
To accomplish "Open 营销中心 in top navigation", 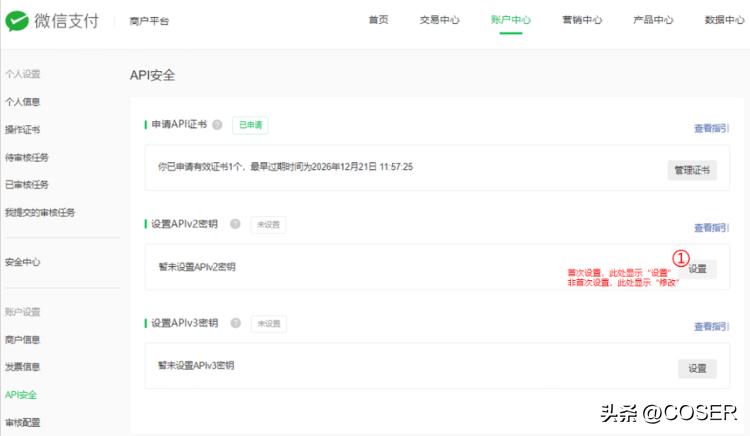I will tap(582, 20).
